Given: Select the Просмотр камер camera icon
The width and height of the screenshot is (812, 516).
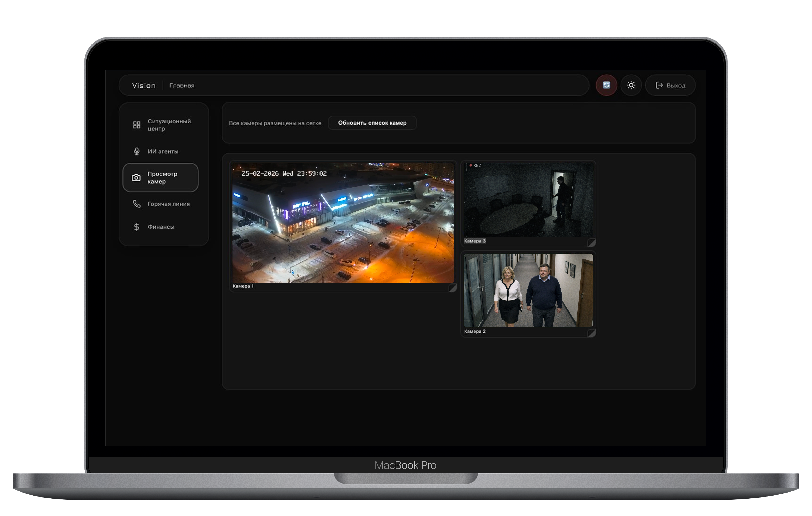Looking at the screenshot, I should click(136, 178).
